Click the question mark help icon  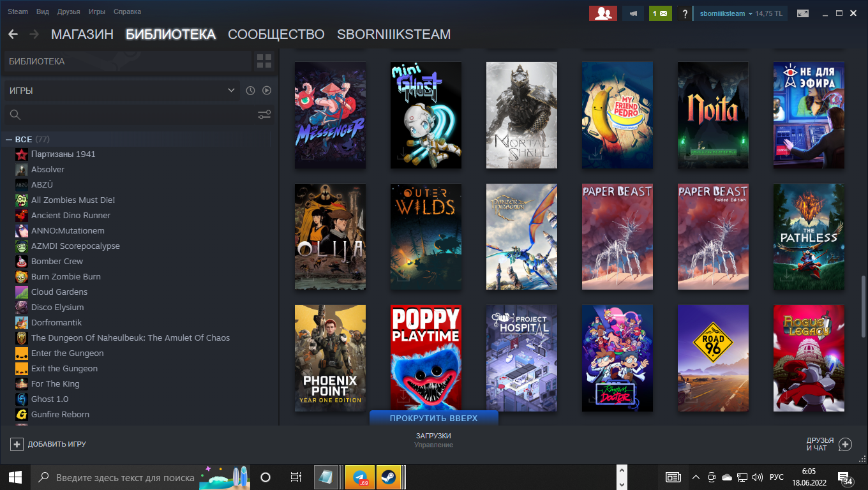coord(684,13)
